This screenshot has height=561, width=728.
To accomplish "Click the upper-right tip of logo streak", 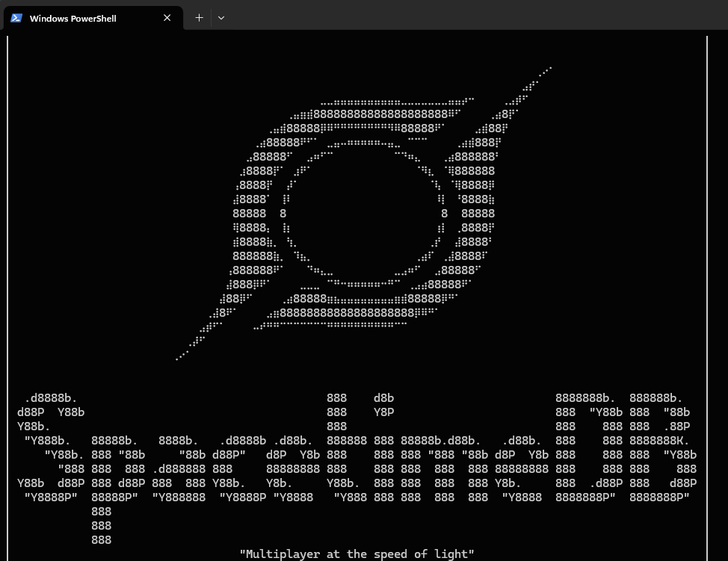I will [548, 69].
